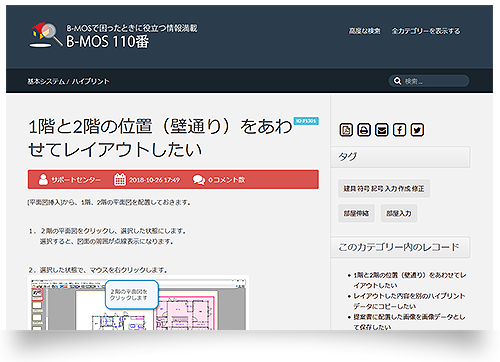The height and width of the screenshot is (362, 500).
Task: Click tagline B-MOSで困ったときに役立つ情報満載
Action: pyautogui.click(x=132, y=28)
